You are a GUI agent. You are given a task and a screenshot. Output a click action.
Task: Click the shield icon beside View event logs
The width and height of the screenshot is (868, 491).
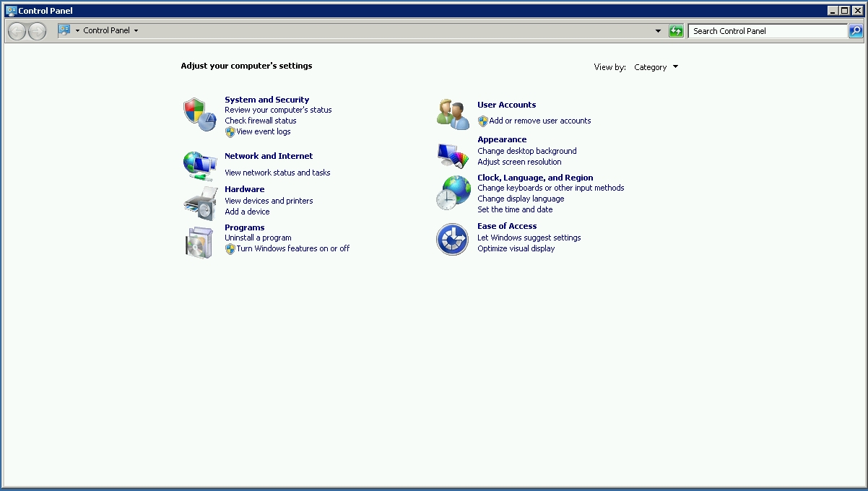coord(230,132)
